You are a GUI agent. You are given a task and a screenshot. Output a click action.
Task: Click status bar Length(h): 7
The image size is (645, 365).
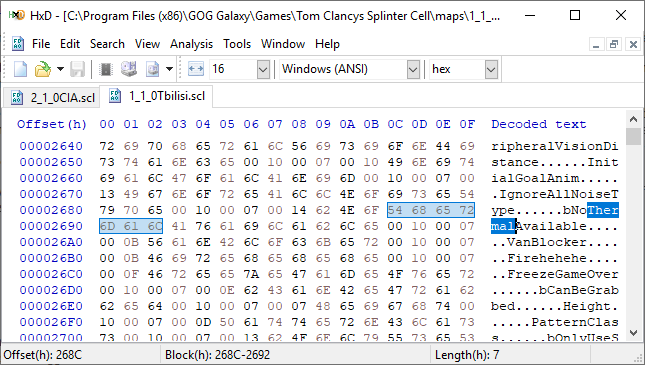[x=467, y=355]
